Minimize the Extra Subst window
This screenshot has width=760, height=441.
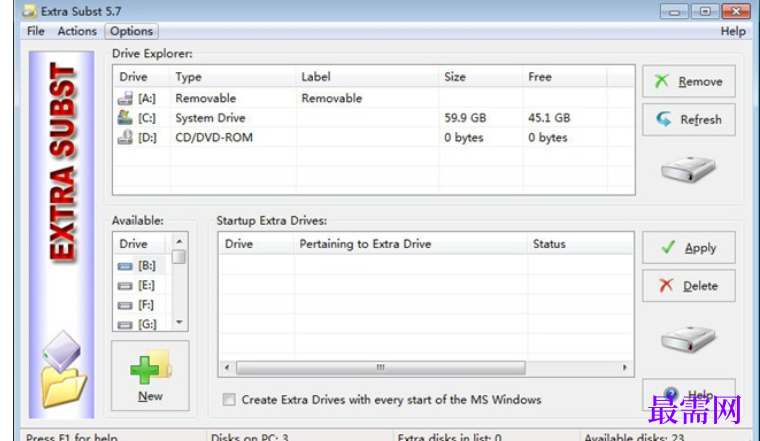674,11
